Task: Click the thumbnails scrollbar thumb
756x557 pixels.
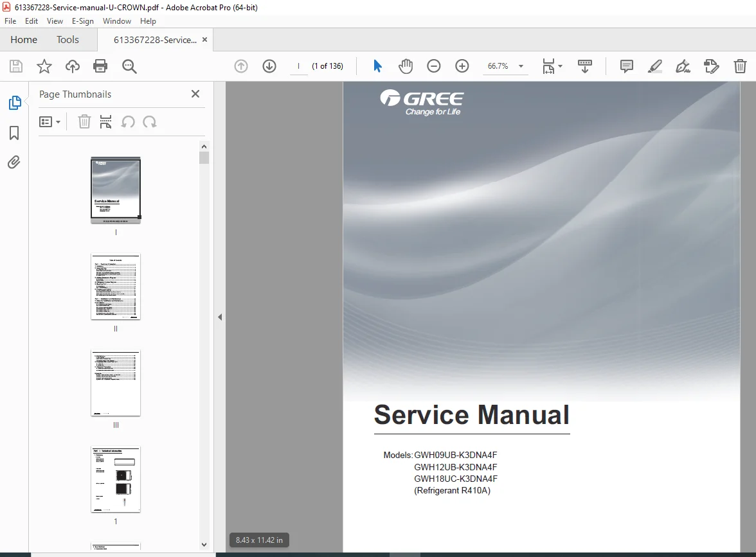Action: [204, 158]
